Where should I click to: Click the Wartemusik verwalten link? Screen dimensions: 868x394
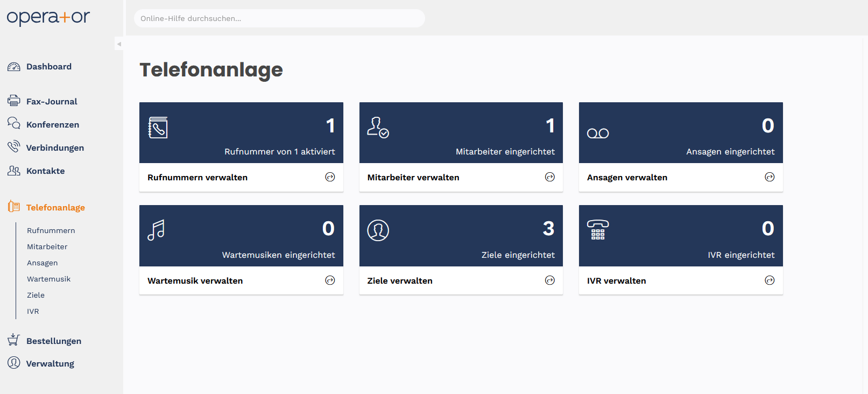(x=195, y=281)
